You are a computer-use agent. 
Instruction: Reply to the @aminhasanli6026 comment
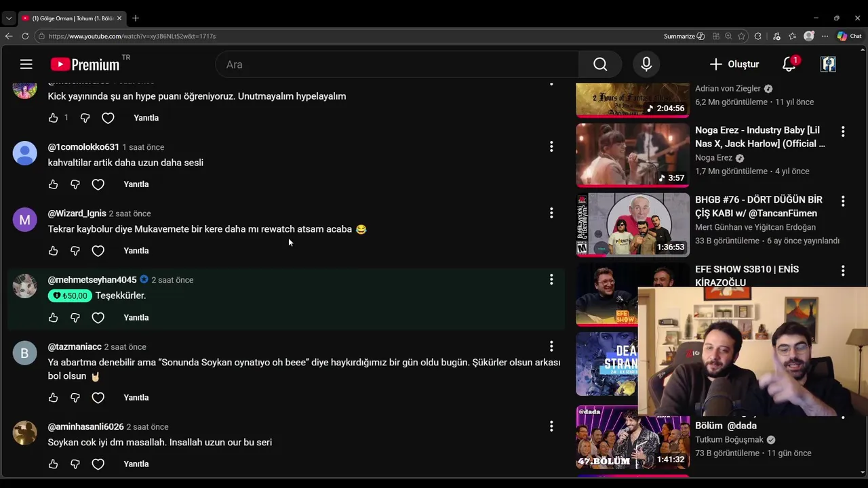(x=136, y=464)
